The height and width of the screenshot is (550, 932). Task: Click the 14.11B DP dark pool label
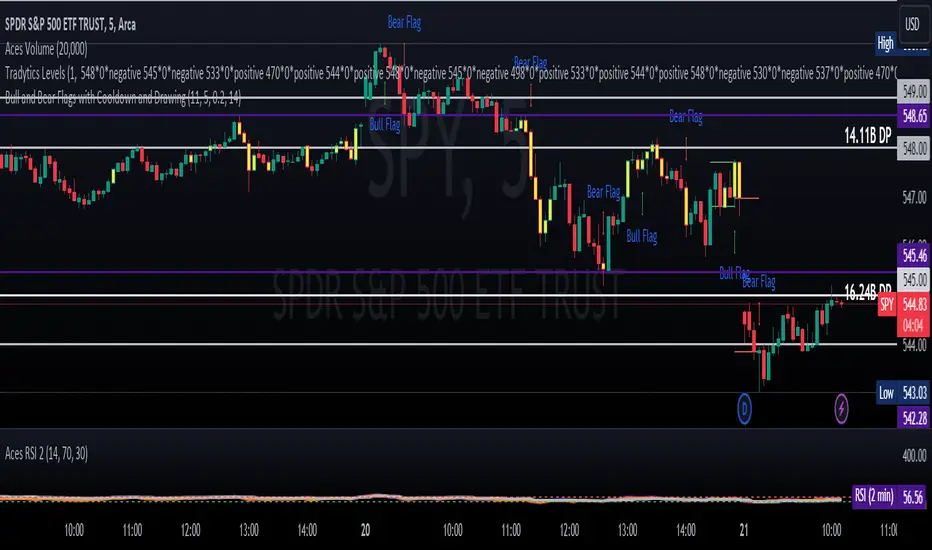tap(868, 136)
